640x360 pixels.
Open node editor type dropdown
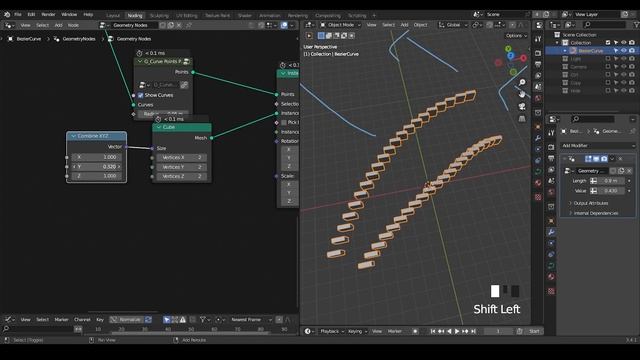tap(9, 25)
